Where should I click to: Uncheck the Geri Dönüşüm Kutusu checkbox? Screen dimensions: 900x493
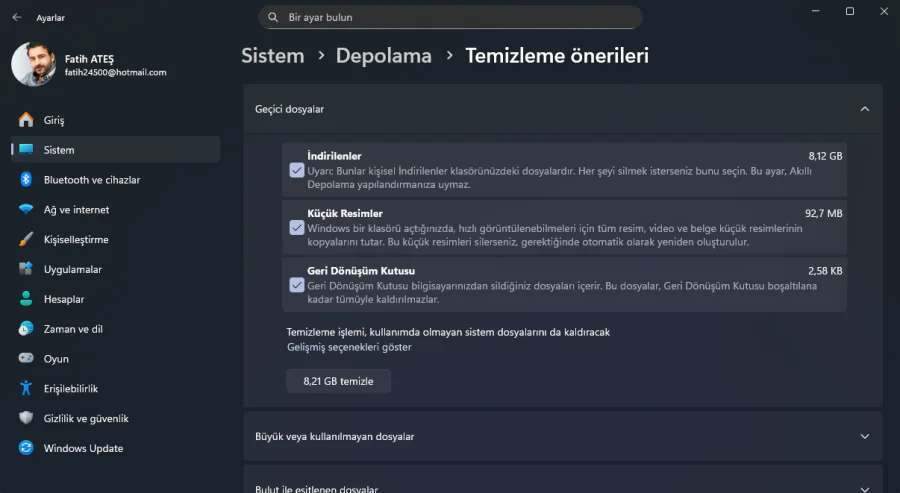click(x=297, y=285)
